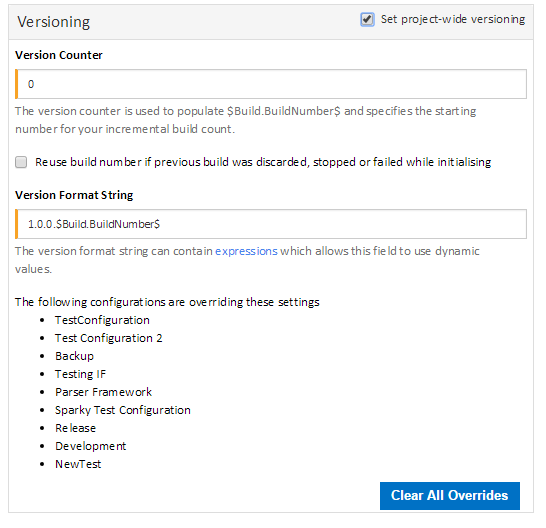The image size is (546, 528).
Task: Click the Versioning section heading
Action: click(x=54, y=22)
